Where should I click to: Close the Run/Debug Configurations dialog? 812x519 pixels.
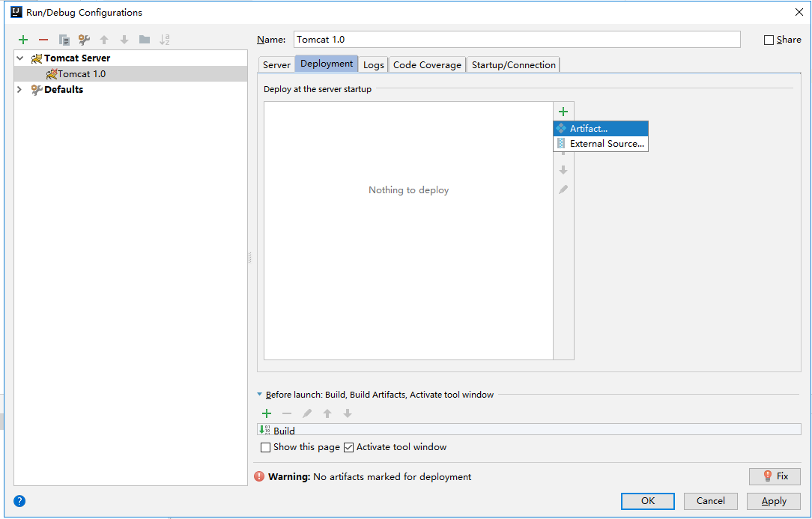pyautogui.click(x=799, y=12)
